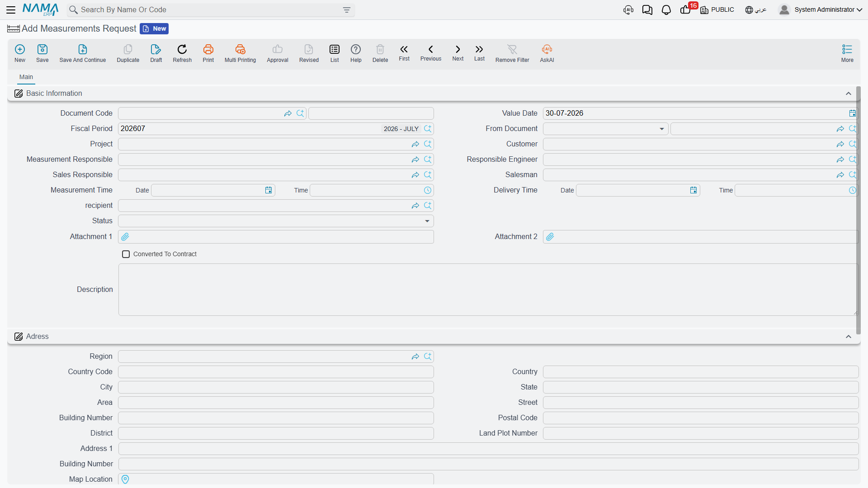Save document as Draft
The image size is (868, 488).
pos(156,53)
